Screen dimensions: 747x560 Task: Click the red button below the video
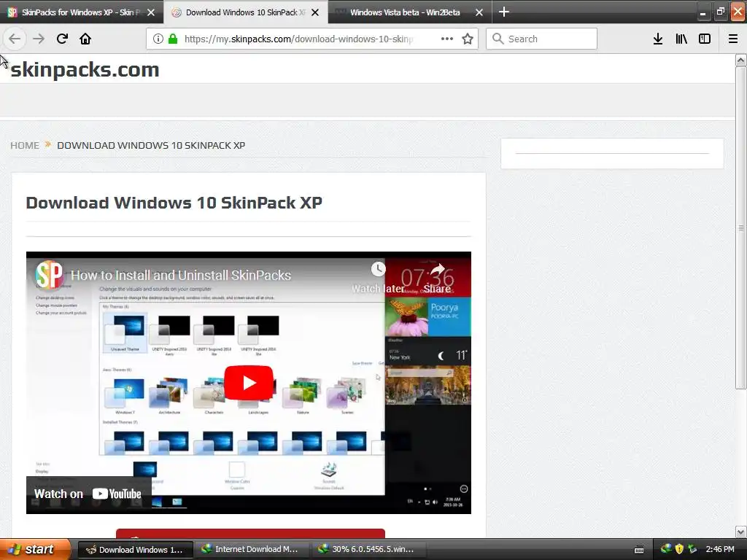[250, 533]
